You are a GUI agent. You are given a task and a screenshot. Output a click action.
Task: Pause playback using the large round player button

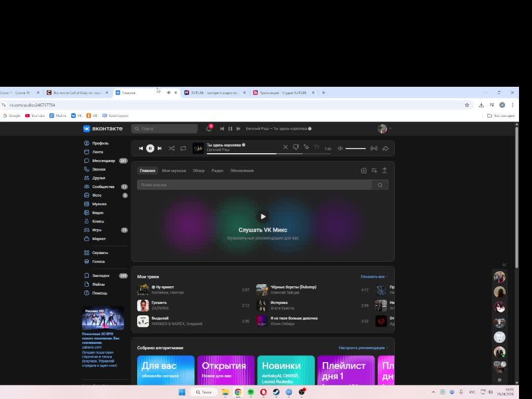coord(150,148)
